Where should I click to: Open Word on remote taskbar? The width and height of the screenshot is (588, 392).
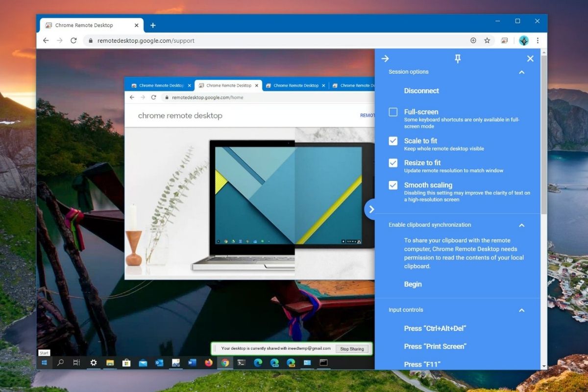click(x=192, y=363)
